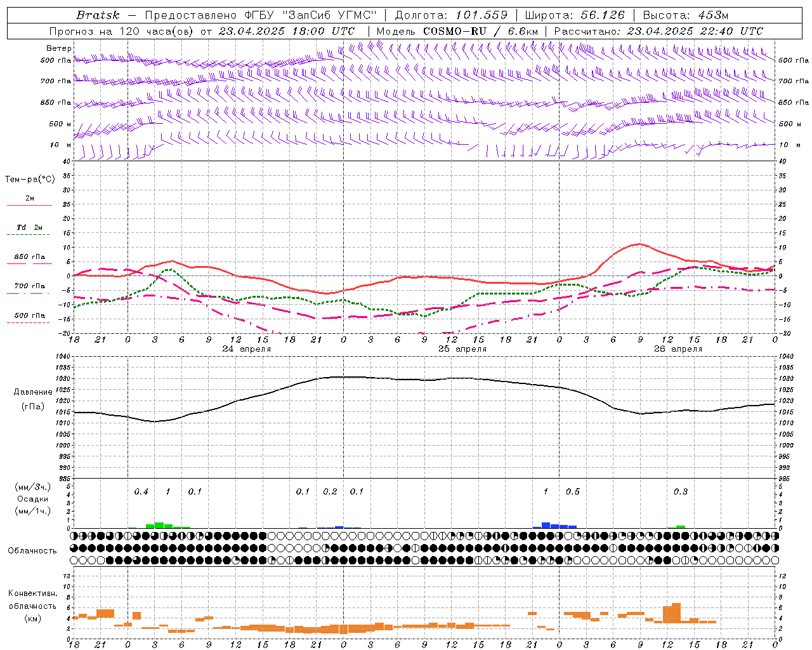Click the 2м temperature legend entry
Image resolution: width=812 pixels, height=650 pixels.
30,199
